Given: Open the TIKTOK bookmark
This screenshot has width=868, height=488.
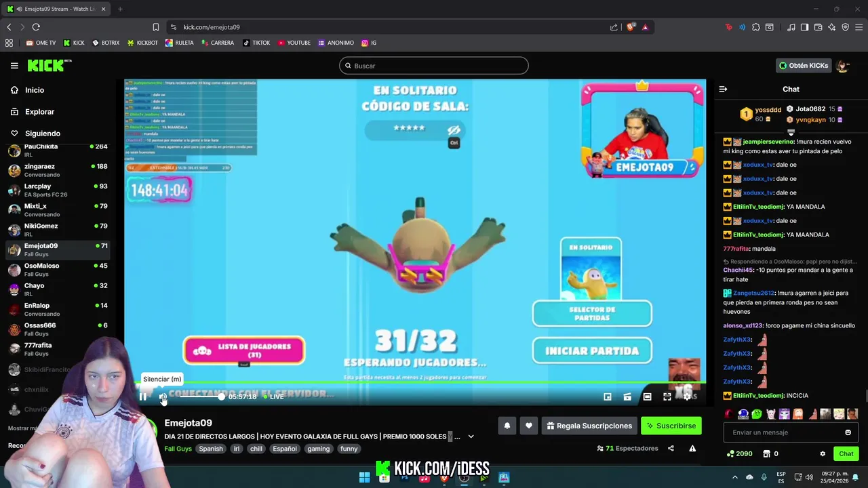Looking at the screenshot, I should point(256,43).
